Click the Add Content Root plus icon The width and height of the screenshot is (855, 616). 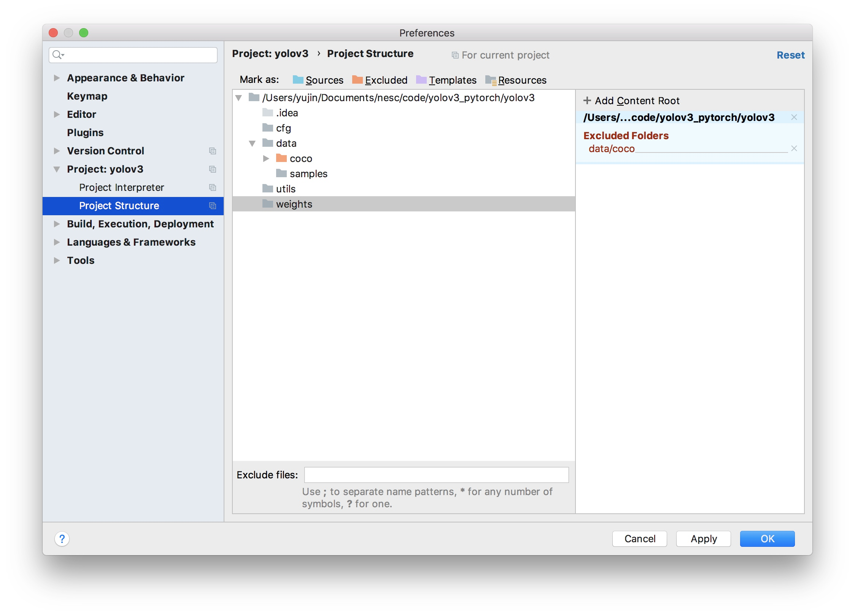(x=587, y=100)
